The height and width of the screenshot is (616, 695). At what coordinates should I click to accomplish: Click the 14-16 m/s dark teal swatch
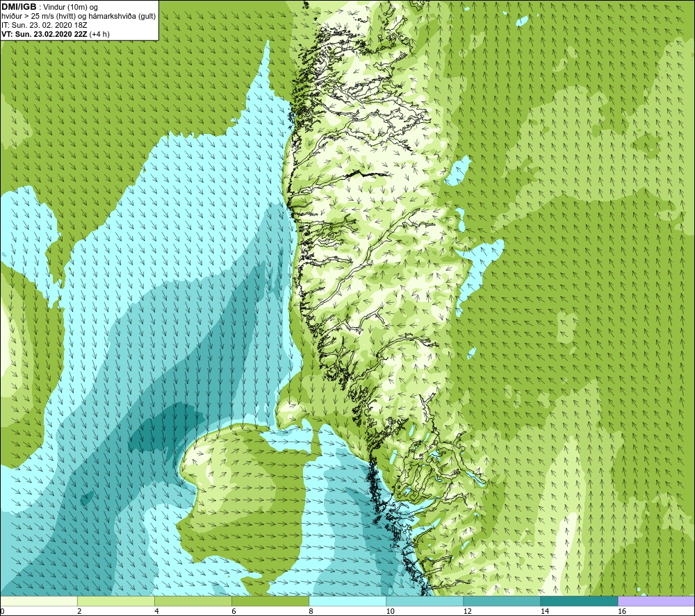(x=579, y=601)
